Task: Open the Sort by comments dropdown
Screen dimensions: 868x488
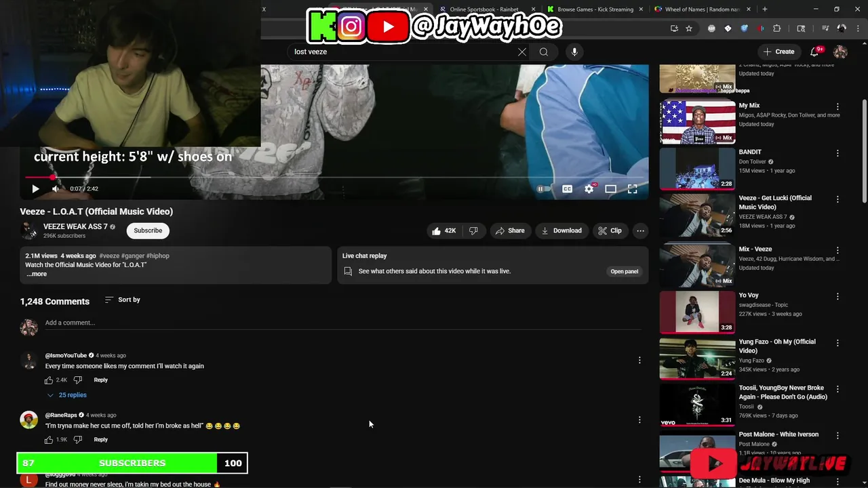Action: pos(123,300)
